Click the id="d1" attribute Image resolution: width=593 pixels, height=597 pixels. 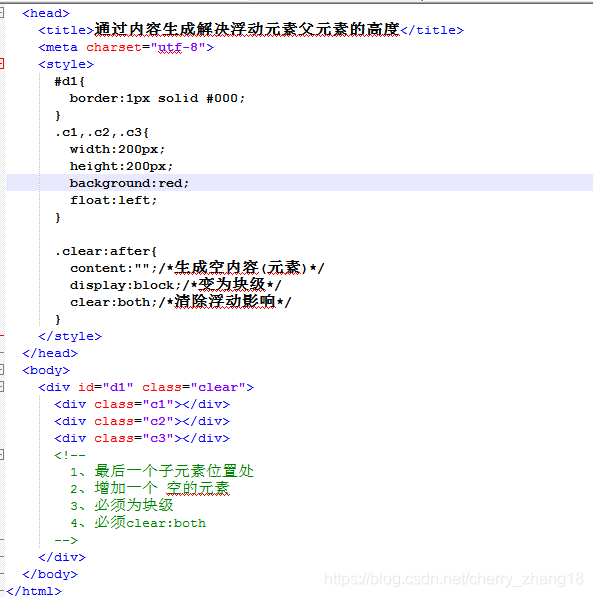pos(105,387)
